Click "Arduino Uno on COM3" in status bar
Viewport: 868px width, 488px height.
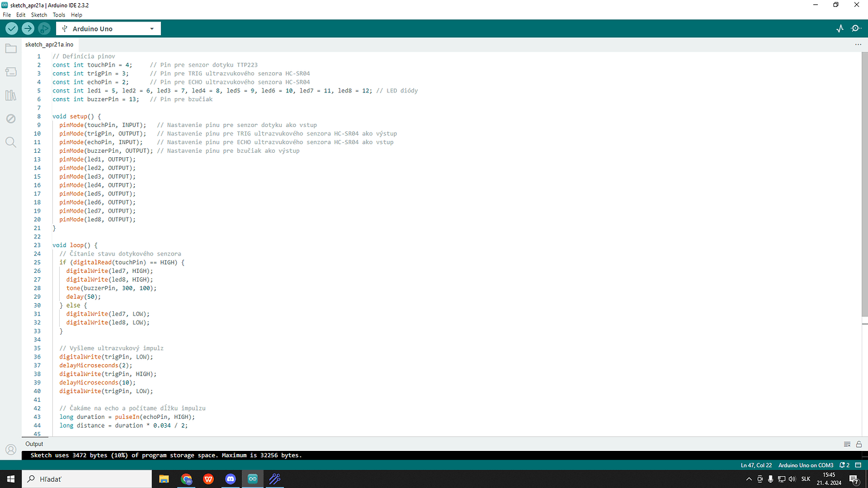[805, 465]
